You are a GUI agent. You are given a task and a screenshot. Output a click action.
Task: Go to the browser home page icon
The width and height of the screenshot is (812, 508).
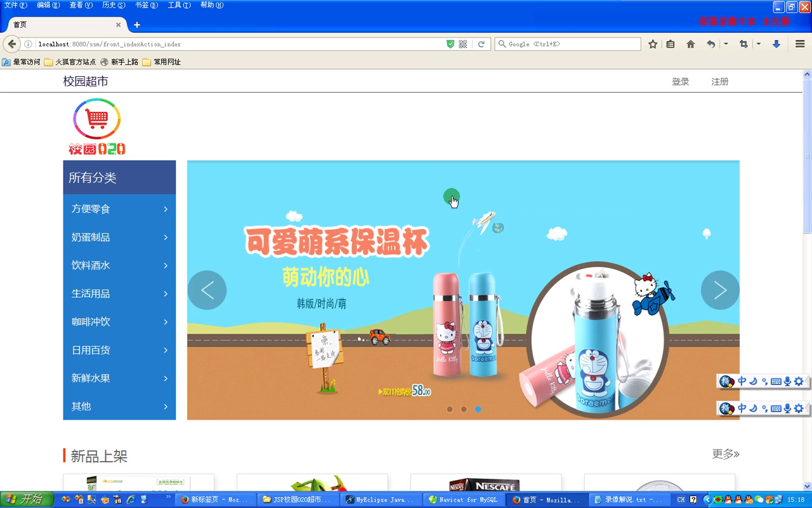(691, 44)
